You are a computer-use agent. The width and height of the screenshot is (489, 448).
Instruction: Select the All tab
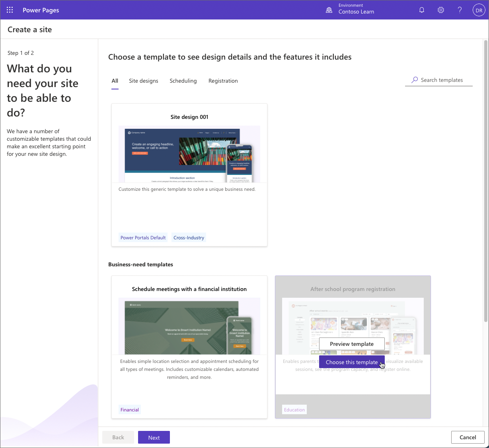(115, 81)
